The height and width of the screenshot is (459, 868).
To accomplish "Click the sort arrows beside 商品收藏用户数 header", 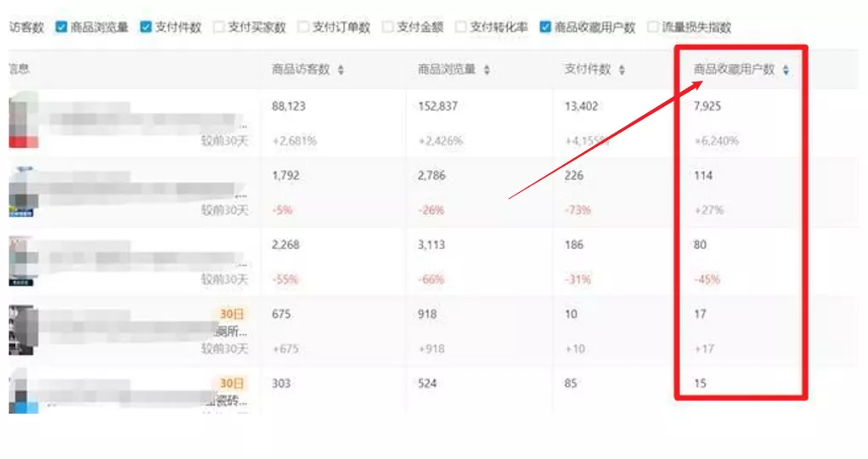I will (786, 71).
